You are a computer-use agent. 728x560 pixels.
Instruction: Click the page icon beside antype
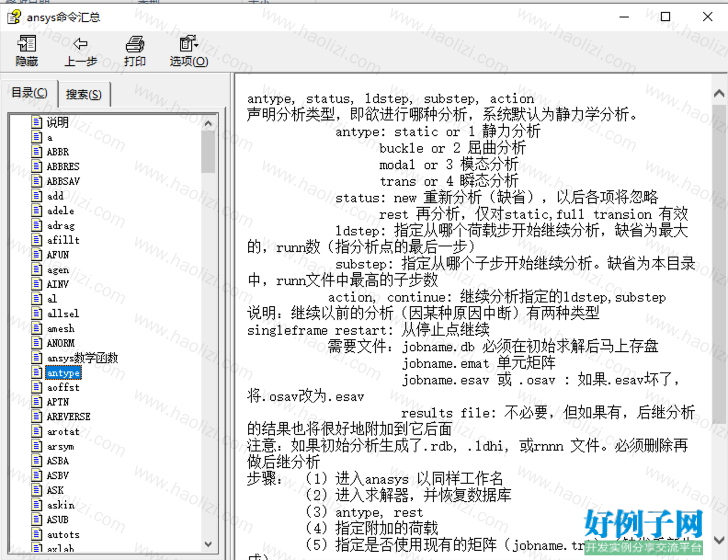[x=37, y=372]
